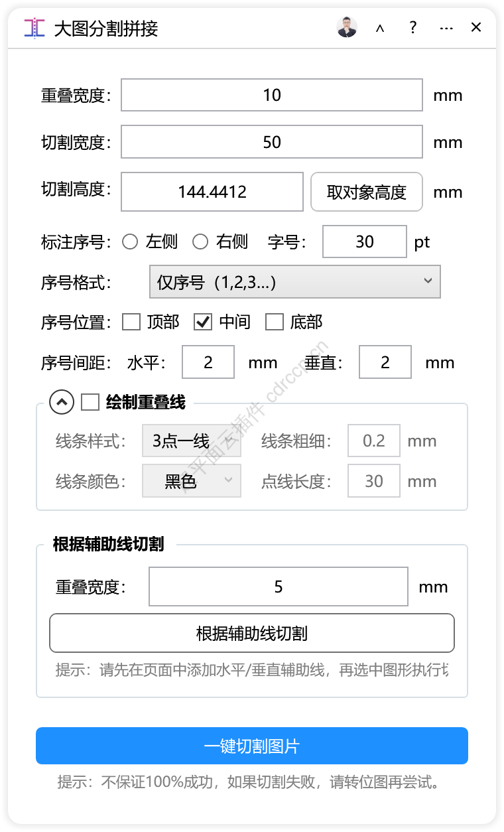Close the 大图分割拼接 window
The width and height of the screenshot is (504, 832).
click(x=476, y=27)
